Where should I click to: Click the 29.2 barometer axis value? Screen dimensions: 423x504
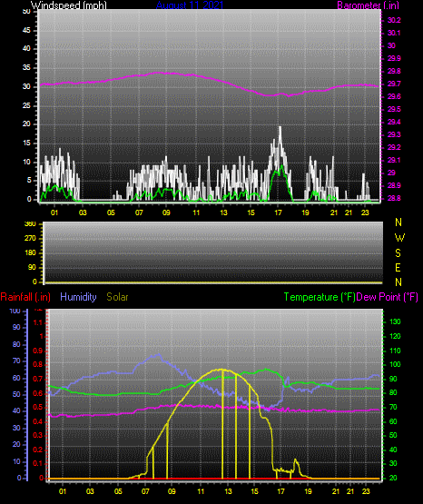394,147
